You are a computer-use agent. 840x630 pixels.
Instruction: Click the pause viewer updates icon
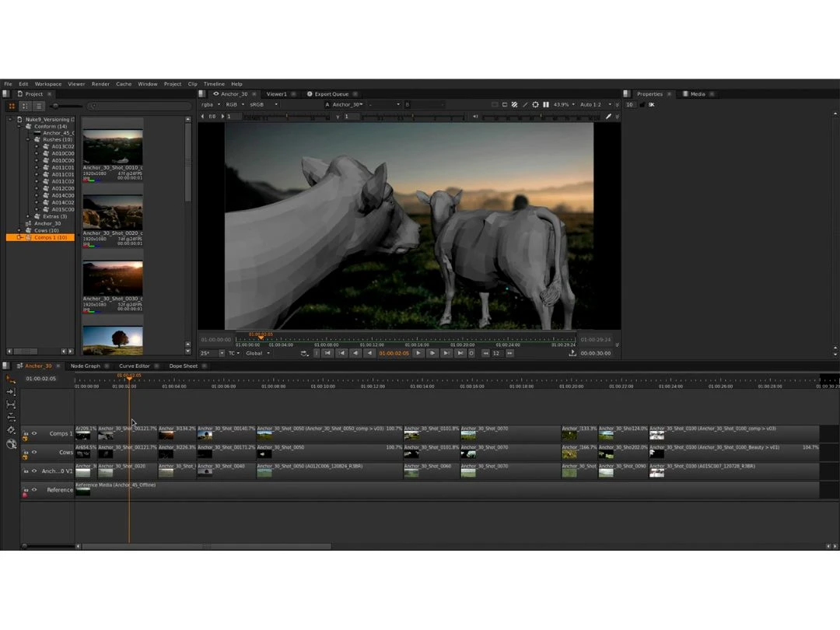coord(546,104)
